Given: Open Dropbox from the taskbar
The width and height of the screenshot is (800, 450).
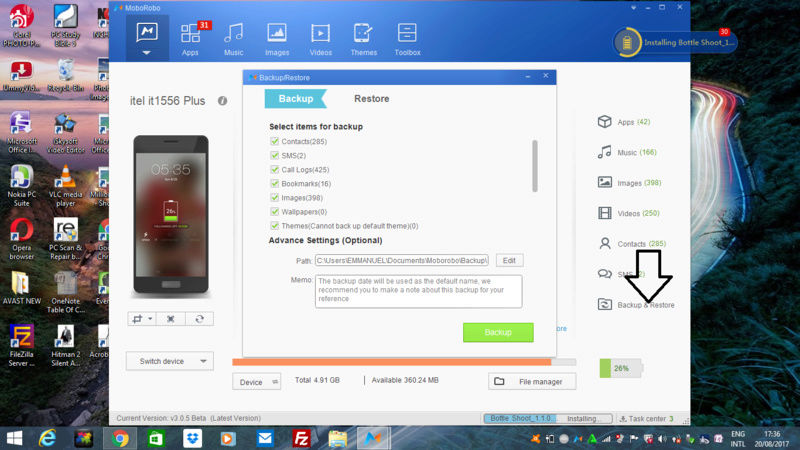Looking at the screenshot, I should tap(192, 438).
